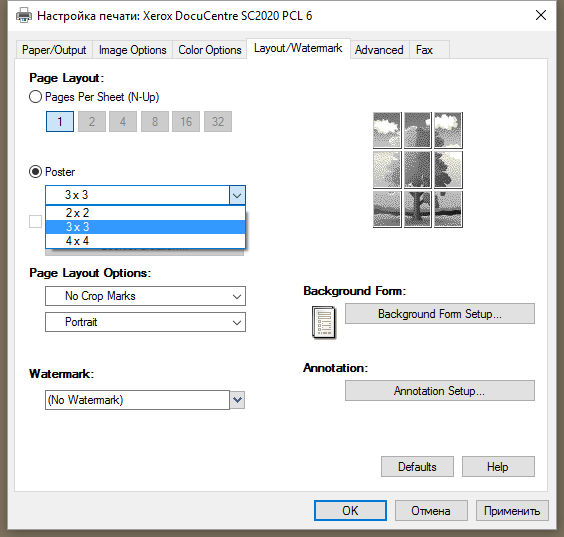Go to the Color Options tab
564x537 pixels.
click(210, 50)
